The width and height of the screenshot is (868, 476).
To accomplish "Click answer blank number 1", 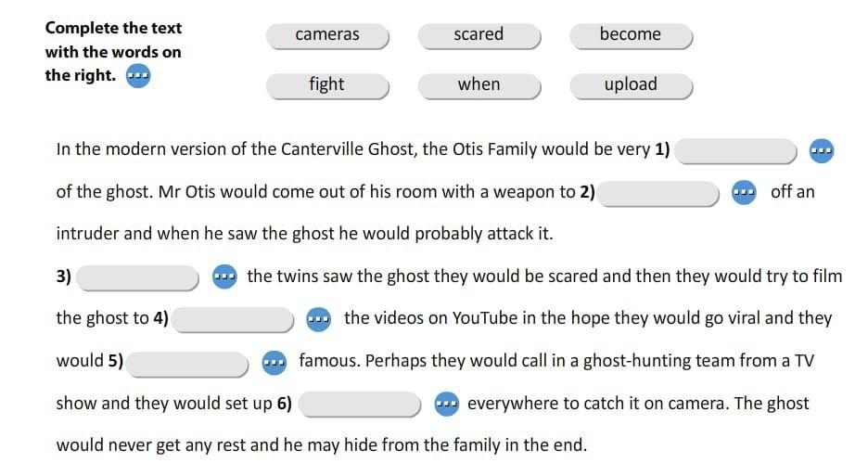I will [x=735, y=150].
